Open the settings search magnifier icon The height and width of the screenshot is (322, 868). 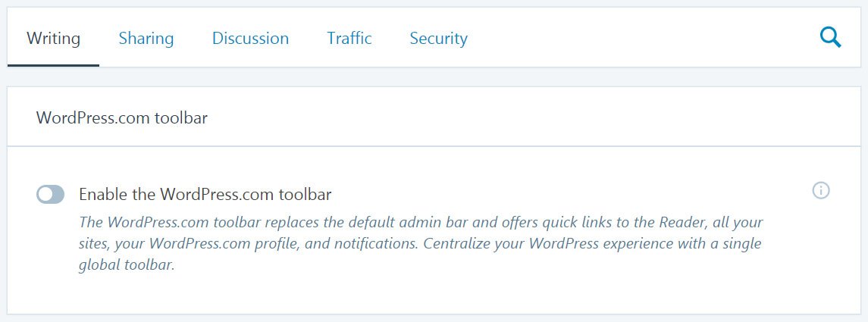(830, 38)
